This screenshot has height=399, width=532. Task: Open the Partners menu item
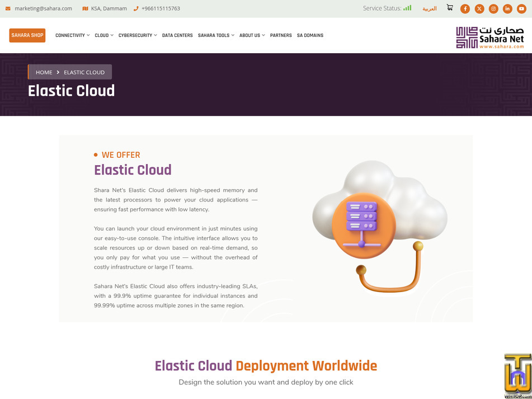click(281, 35)
